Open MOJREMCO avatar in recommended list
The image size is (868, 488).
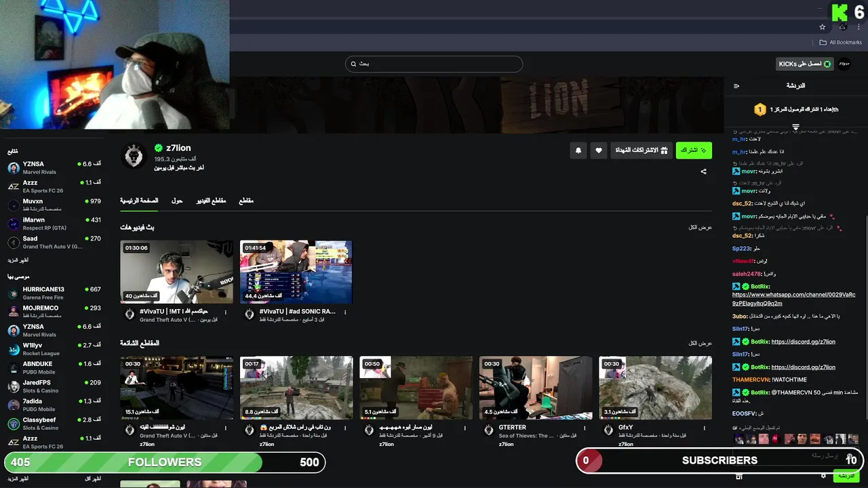(x=14, y=312)
